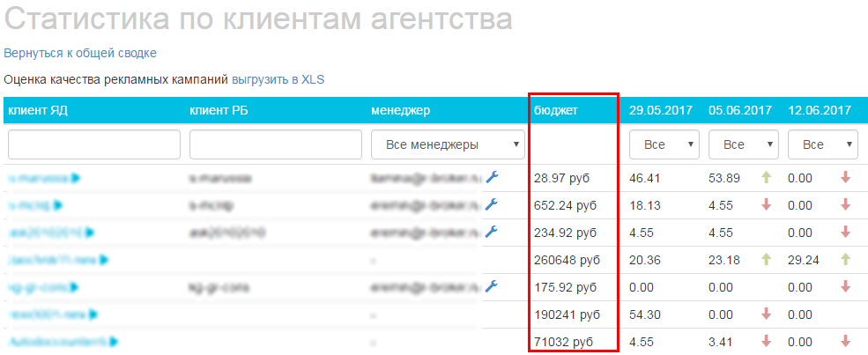Click play arrow icon in 260648 руб row
The width and height of the screenshot is (868, 355).
[x=105, y=259]
